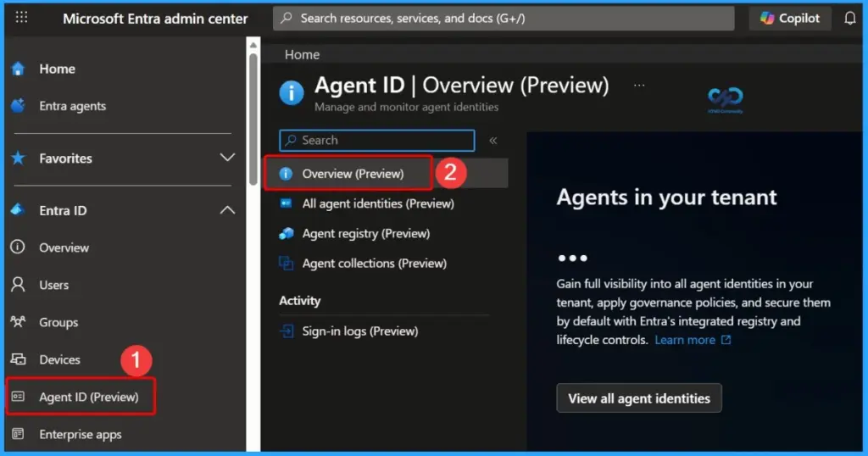Viewport: 868px width, 456px height.
Task: Open All agent identities (Preview)
Action: click(378, 203)
